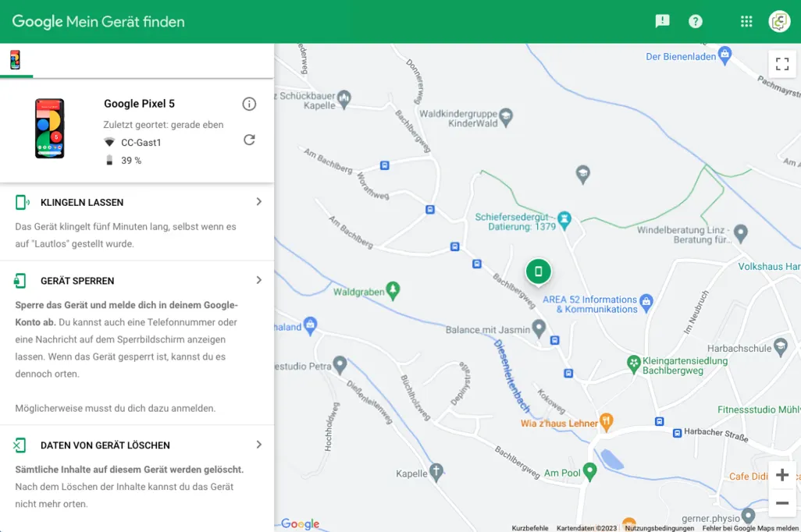Click the ring device phone icon
801x532 pixels.
[x=21, y=202]
